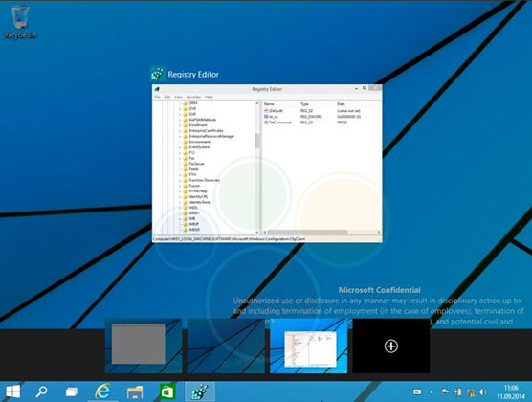532x402 pixels.
Task: Click Registry Editor title label above preview
Action: (x=193, y=75)
